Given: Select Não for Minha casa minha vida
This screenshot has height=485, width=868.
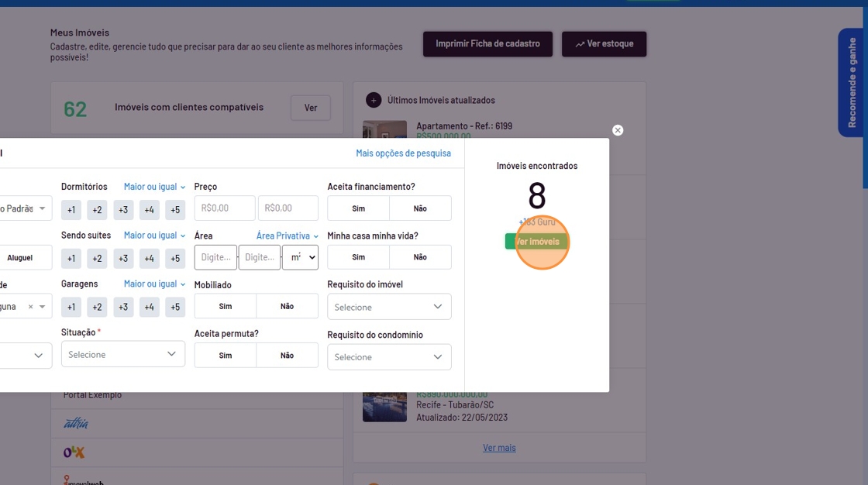Looking at the screenshot, I should 420,257.
